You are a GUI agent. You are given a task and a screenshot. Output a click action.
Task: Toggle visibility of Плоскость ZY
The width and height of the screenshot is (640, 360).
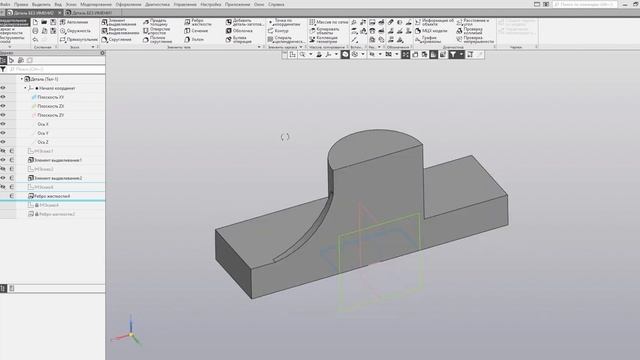pyautogui.click(x=3, y=115)
